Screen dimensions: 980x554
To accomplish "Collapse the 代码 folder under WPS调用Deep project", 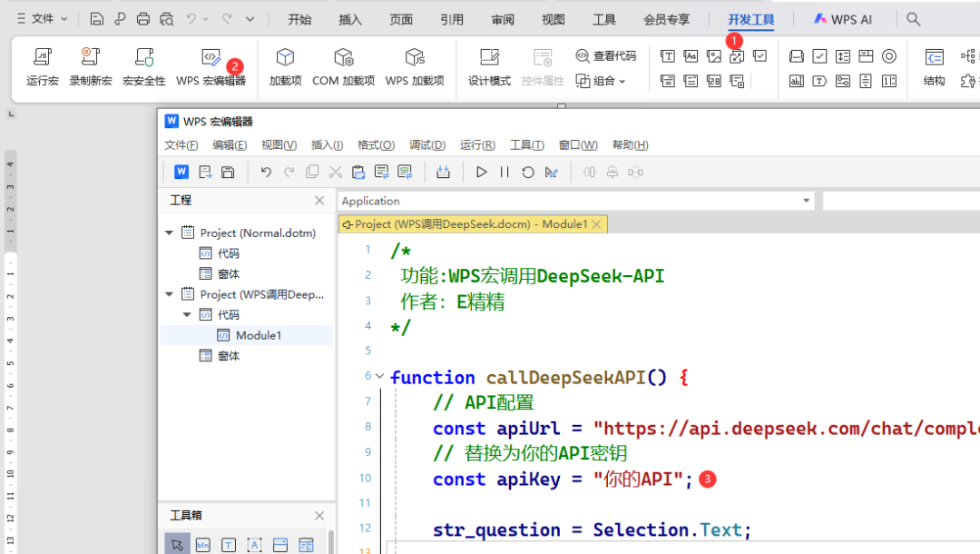I will (187, 314).
